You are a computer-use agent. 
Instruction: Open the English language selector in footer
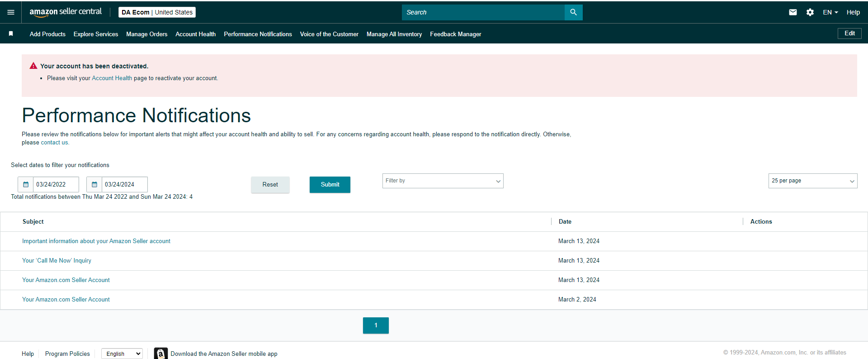(122, 354)
